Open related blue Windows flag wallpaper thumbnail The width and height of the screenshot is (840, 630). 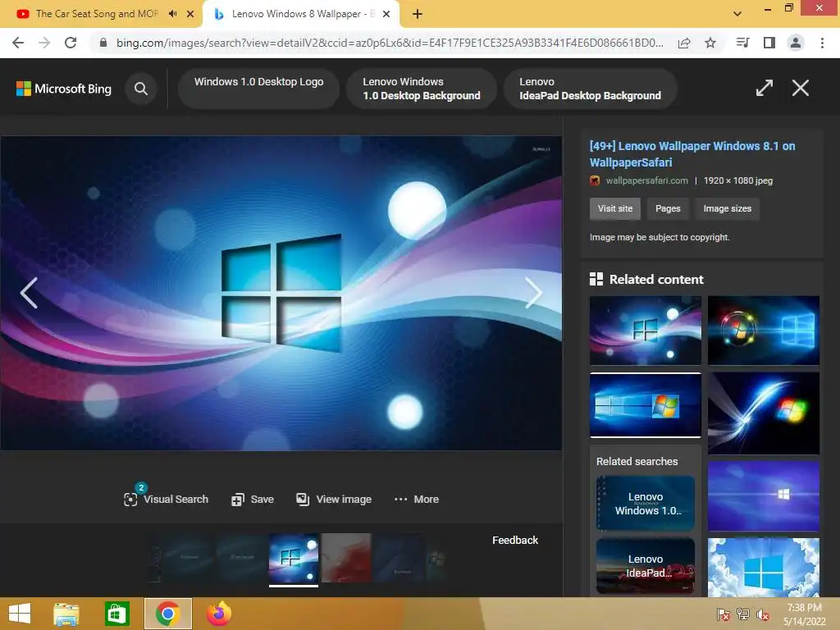click(645, 405)
